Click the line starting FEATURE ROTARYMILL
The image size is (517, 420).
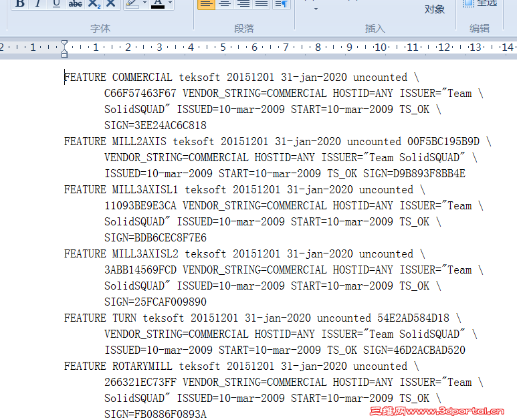click(x=241, y=366)
